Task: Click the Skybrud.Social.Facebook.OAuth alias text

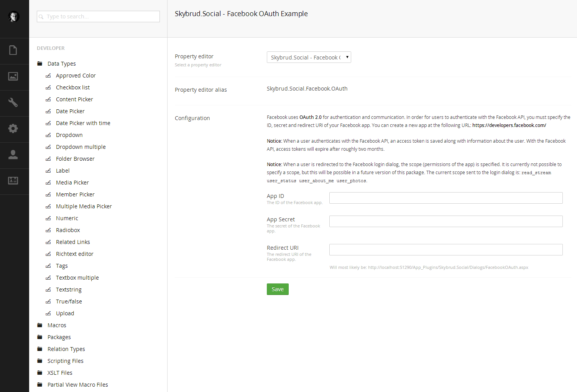Action: point(307,89)
